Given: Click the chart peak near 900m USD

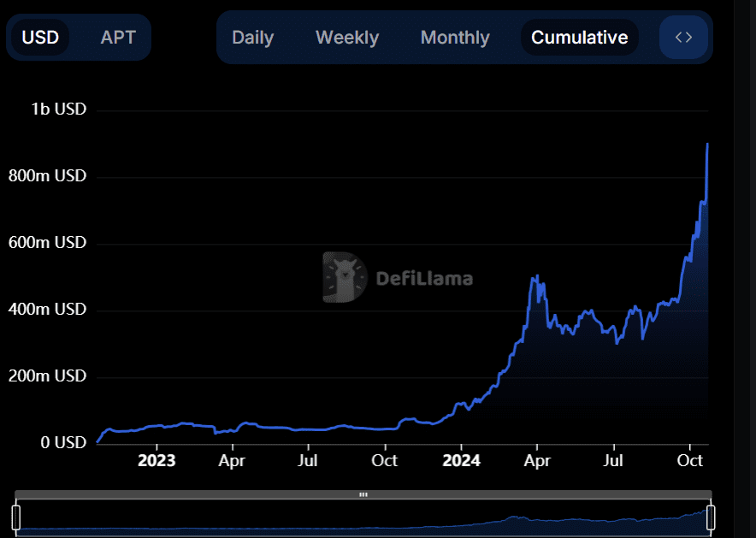Looking at the screenshot, I should 707,145.
